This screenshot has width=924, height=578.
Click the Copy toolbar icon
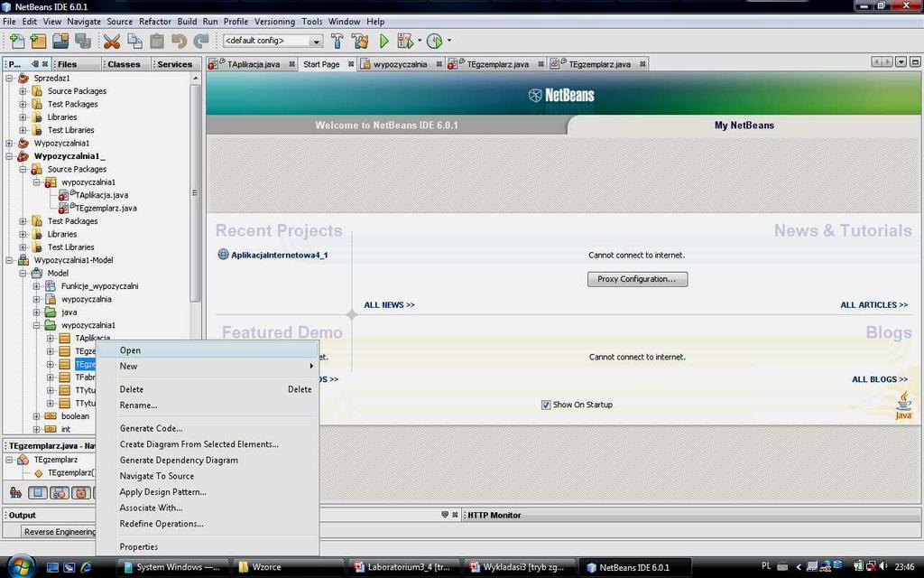pos(135,41)
